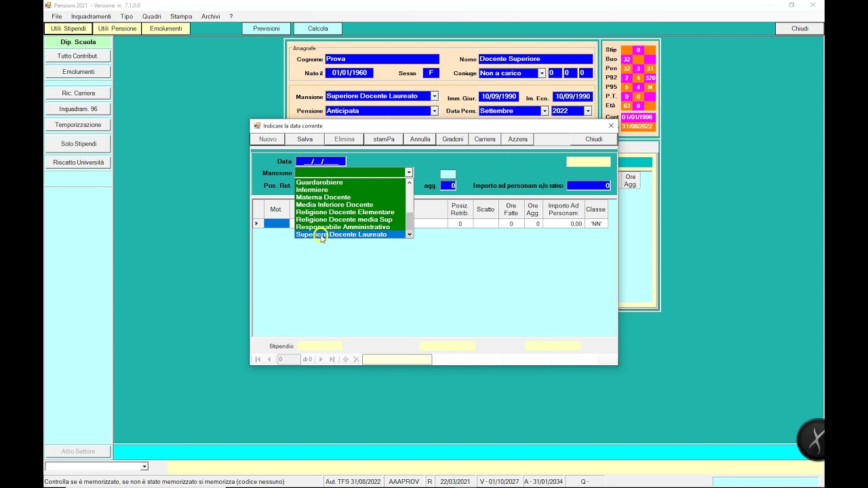Viewport: 868px width, 488px height.
Task: Click the Cognome field 'Prova'
Action: [x=382, y=59]
